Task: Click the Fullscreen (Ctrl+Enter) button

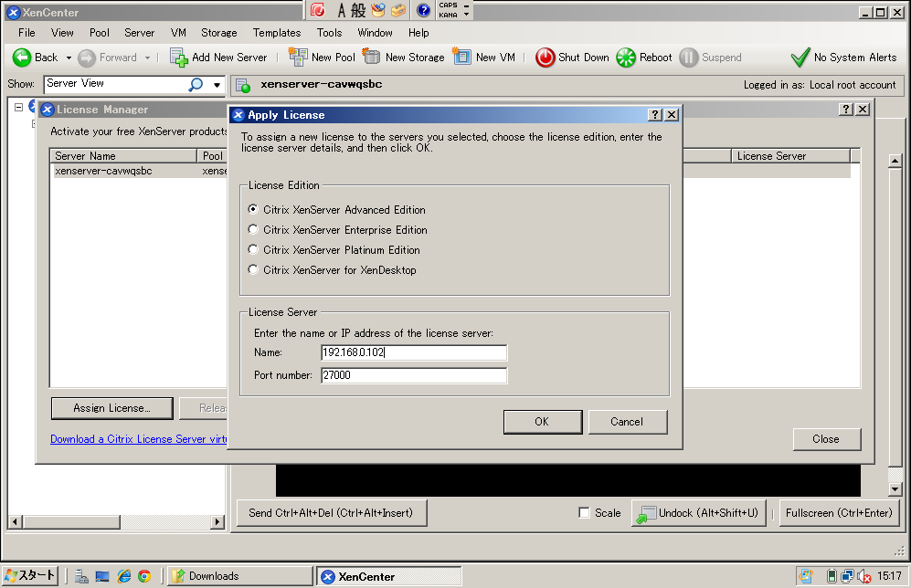Action: 839,513
